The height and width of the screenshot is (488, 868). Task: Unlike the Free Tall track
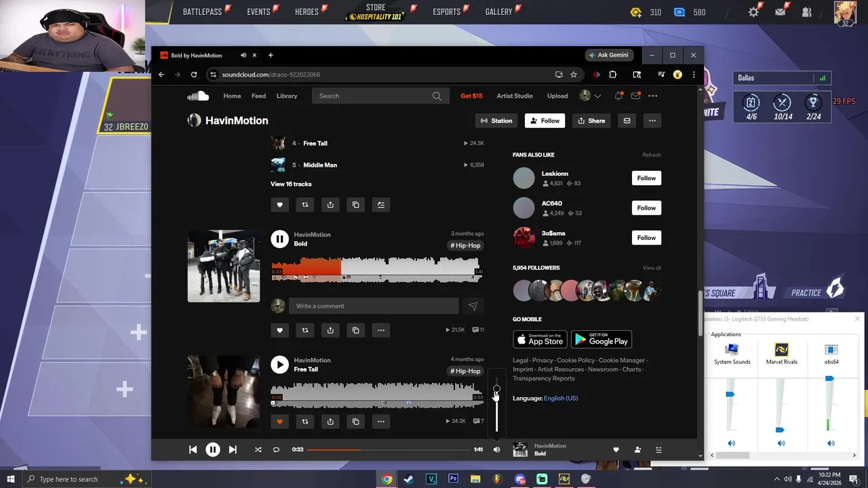click(x=279, y=422)
